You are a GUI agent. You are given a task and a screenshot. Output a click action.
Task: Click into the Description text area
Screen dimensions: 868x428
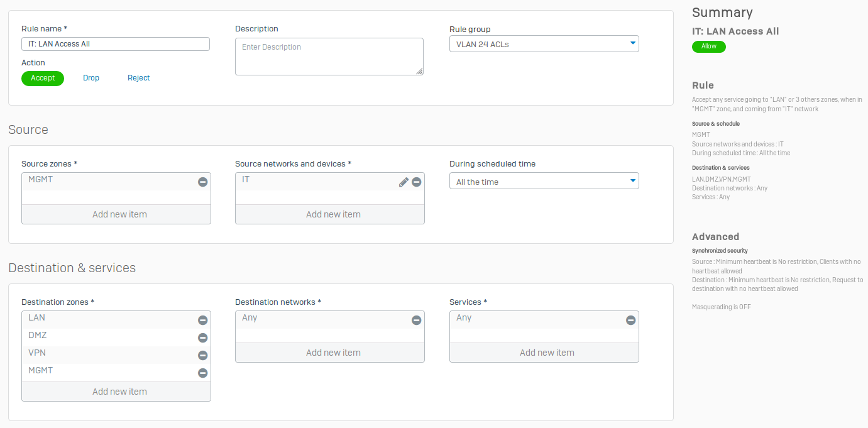329,57
